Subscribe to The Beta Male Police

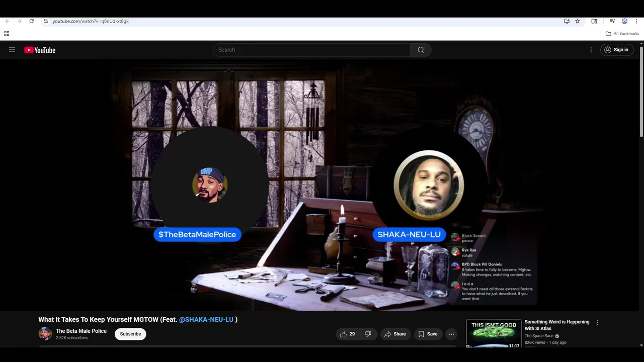coord(130,334)
